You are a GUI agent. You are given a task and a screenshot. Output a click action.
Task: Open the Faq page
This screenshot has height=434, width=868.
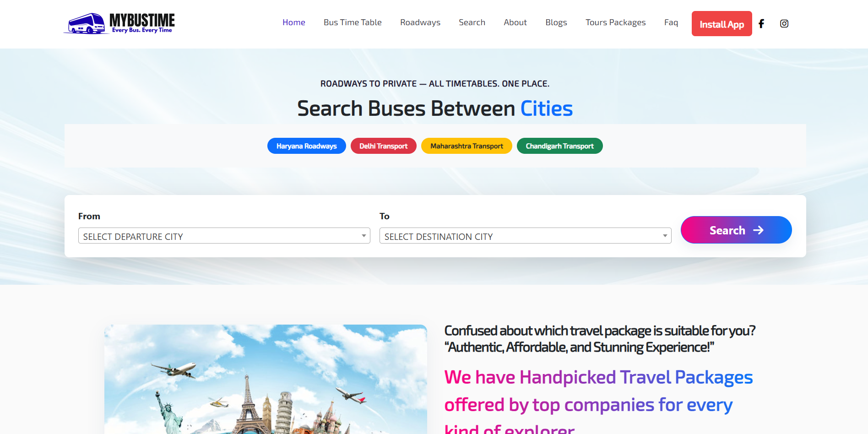671,22
